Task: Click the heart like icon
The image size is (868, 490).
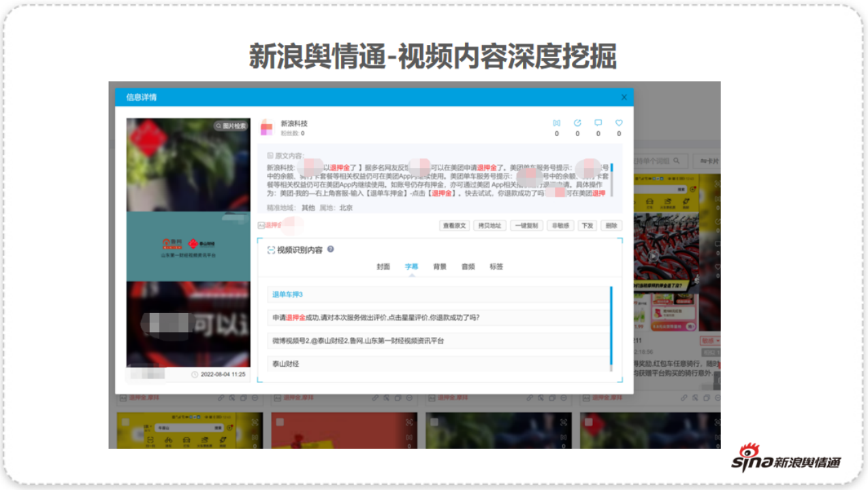Action: (x=618, y=122)
